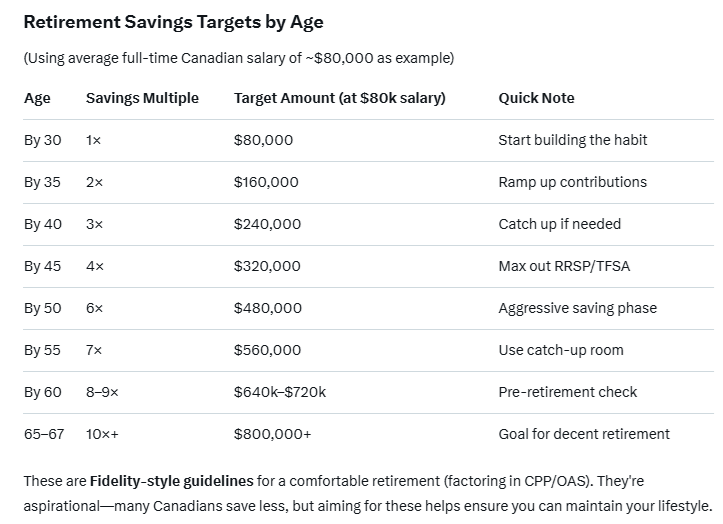Click the Use catch-up room note
The height and width of the screenshot is (524, 723).
pyautogui.click(x=560, y=350)
